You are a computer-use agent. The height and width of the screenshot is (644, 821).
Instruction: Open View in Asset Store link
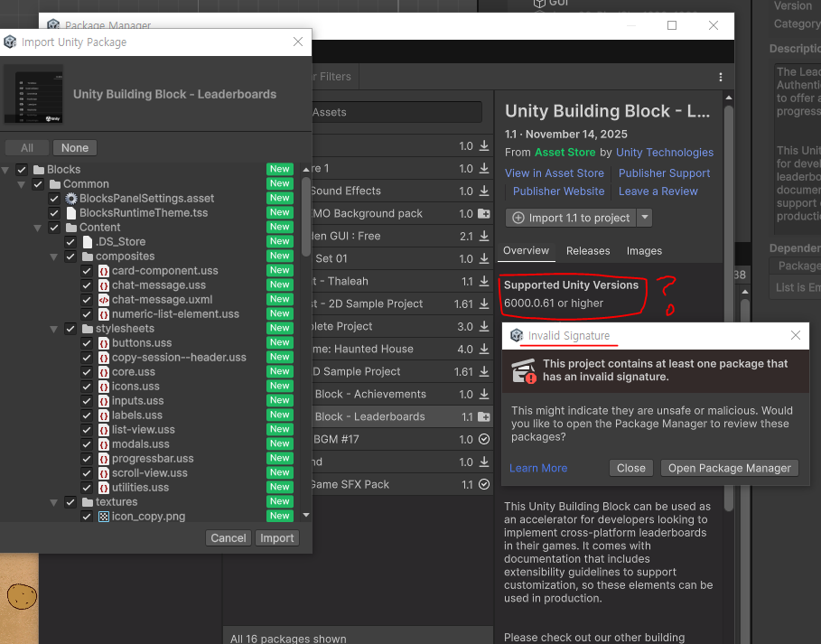(x=555, y=173)
